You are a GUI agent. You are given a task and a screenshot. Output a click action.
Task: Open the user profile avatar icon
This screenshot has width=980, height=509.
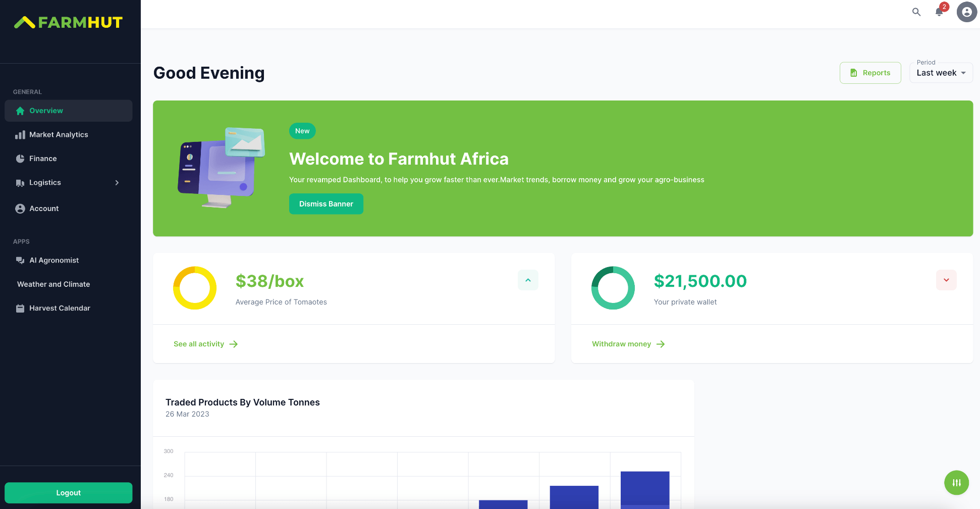click(x=967, y=12)
